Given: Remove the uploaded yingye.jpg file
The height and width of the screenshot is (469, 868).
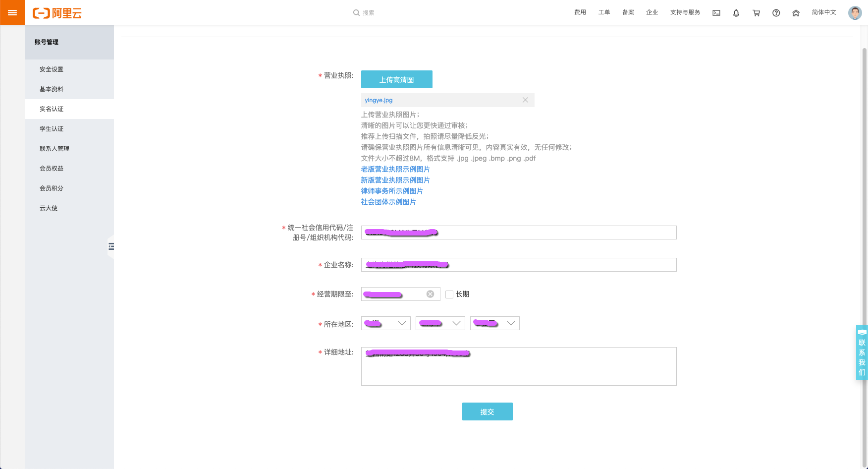Looking at the screenshot, I should click(x=525, y=100).
